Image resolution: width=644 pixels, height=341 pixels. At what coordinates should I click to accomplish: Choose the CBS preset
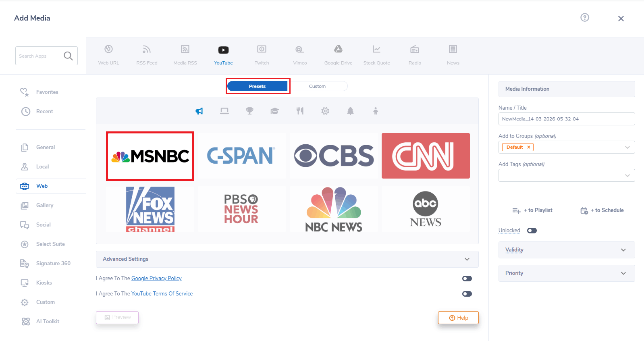click(334, 156)
